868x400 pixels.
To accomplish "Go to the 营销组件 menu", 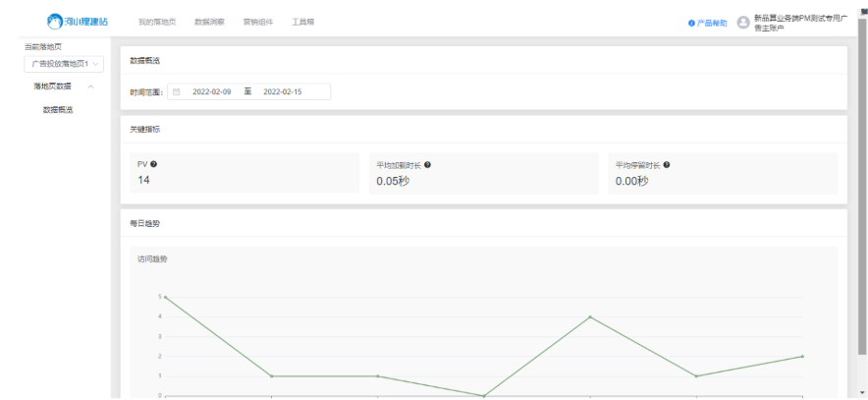I will (x=258, y=22).
